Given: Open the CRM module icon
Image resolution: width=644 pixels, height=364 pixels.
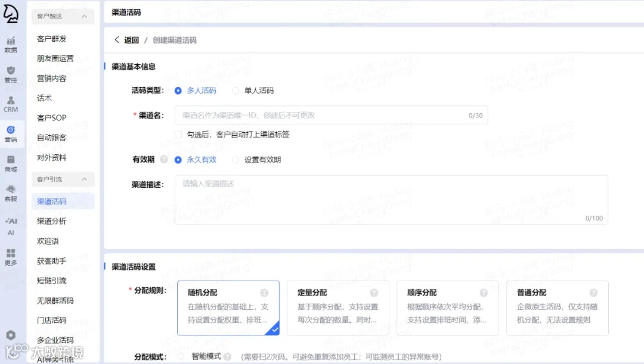Looking at the screenshot, I should (x=11, y=104).
